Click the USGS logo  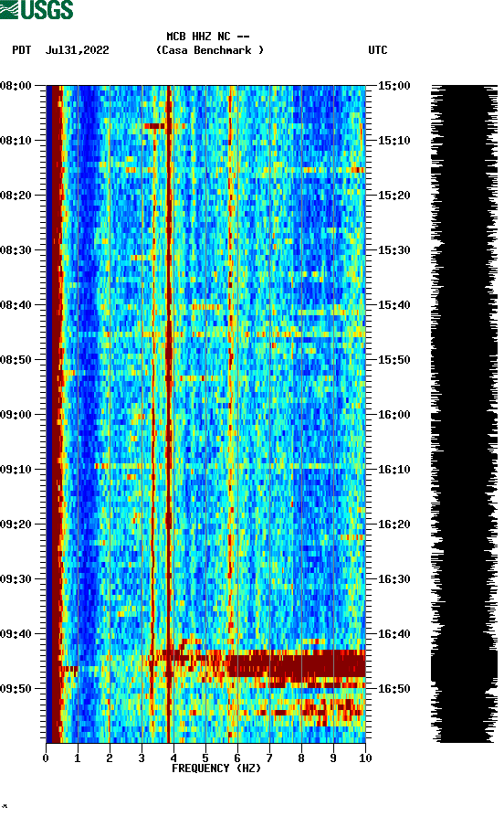tap(37, 9)
